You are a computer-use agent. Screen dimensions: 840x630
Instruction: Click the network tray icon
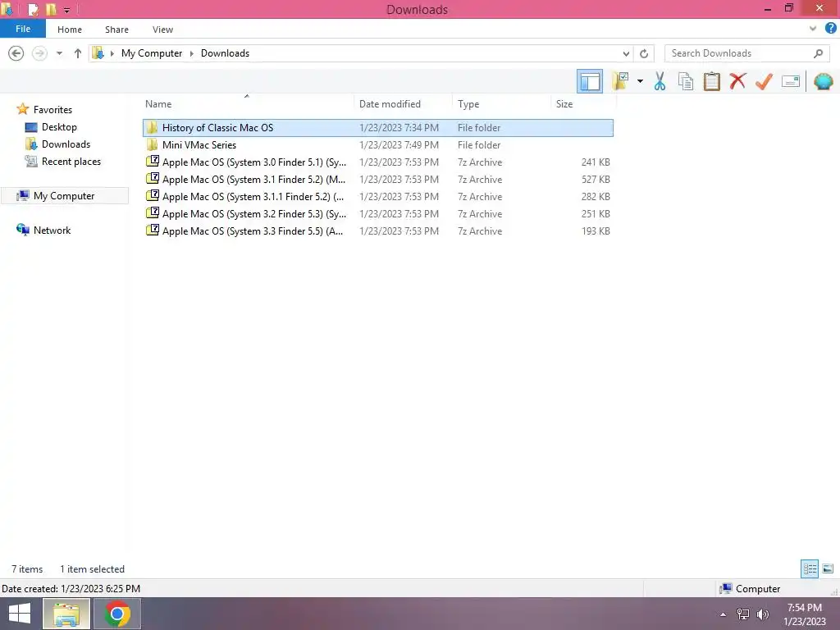point(742,614)
